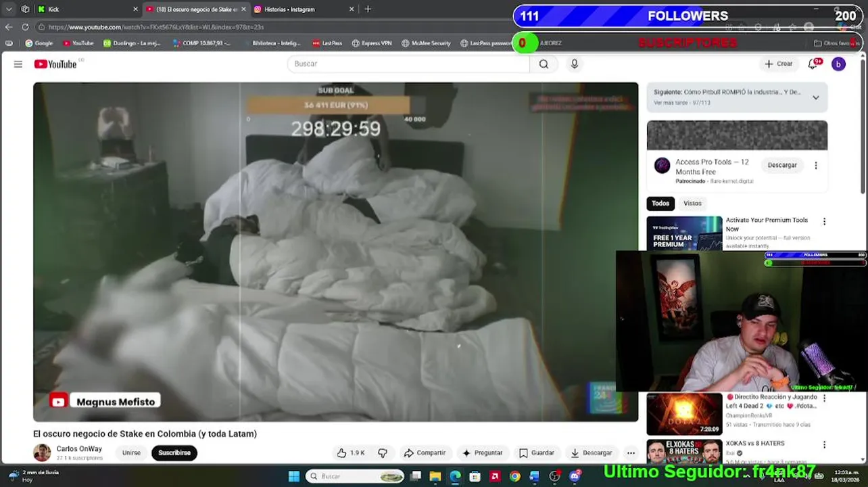
Task: Open the Express VPN bookmark
Action: pyautogui.click(x=372, y=43)
